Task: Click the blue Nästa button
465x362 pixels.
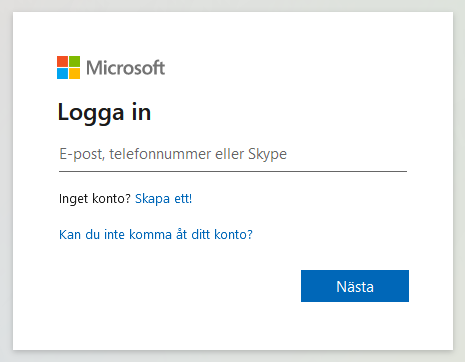Action: pyautogui.click(x=355, y=286)
